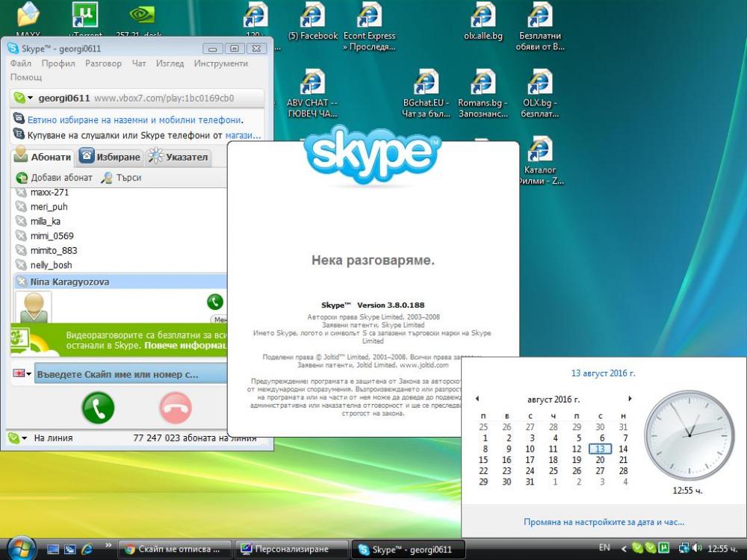Open the 'Файл' menu in Skype
The image size is (747, 560).
pos(20,63)
